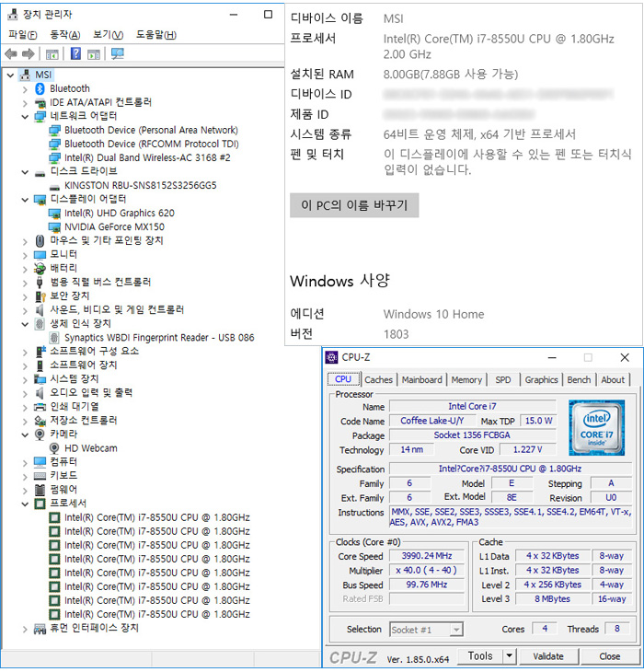Select Intel(R) Dual Band Wireless-AC 3168 #2

click(x=147, y=157)
